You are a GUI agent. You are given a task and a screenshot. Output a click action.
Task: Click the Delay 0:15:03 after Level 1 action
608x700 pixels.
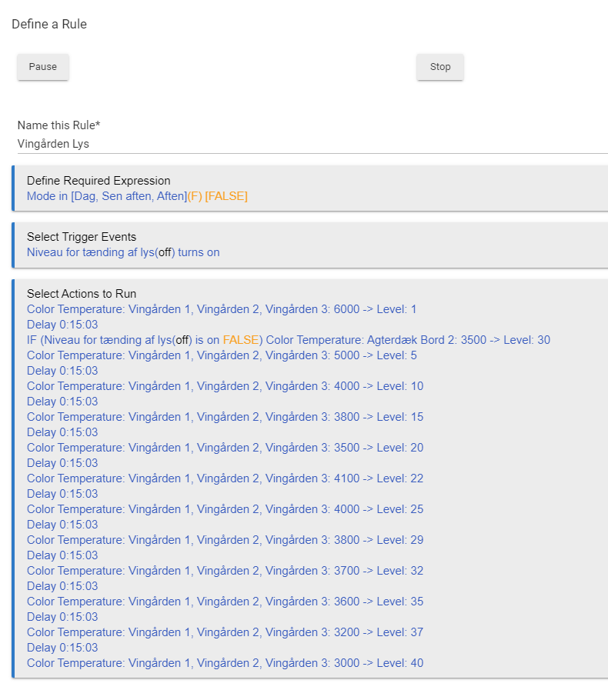(x=62, y=325)
